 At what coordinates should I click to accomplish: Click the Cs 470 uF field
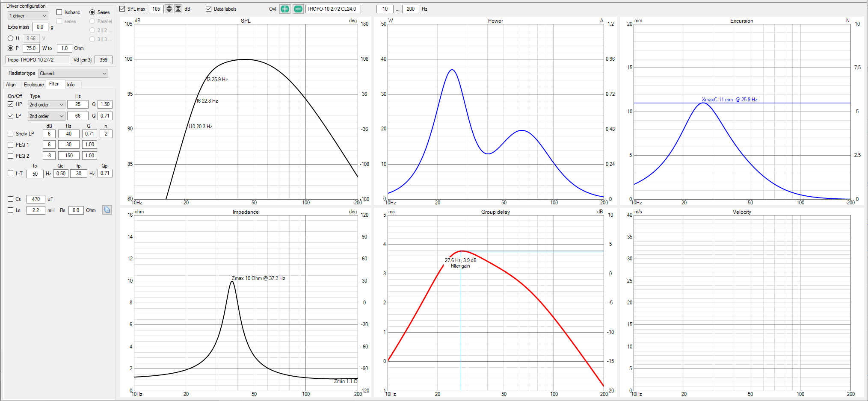(x=36, y=199)
